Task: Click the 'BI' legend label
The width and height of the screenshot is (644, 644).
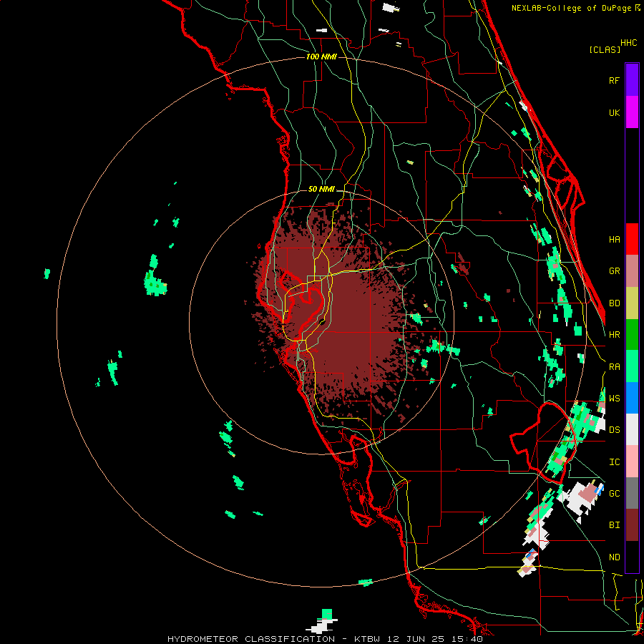Action: click(614, 525)
